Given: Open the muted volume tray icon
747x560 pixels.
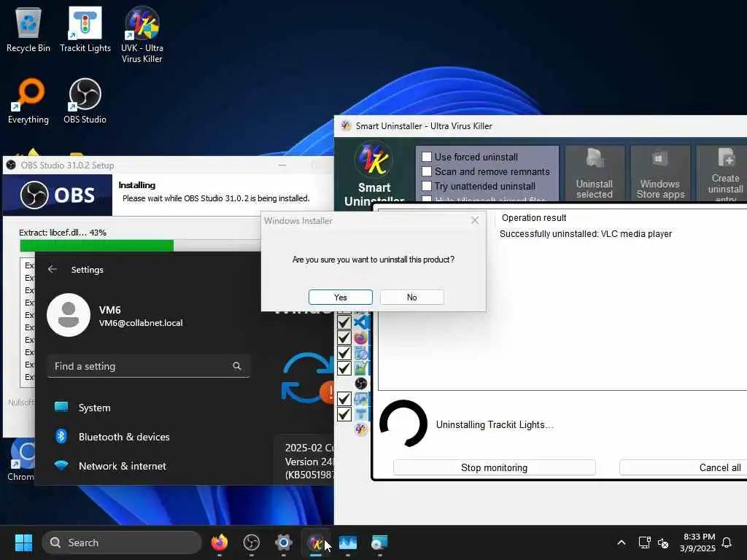Looking at the screenshot, I should click(x=662, y=542).
